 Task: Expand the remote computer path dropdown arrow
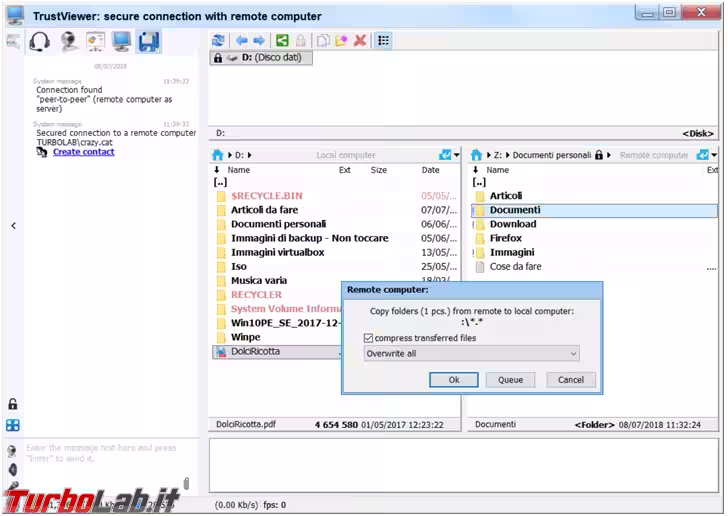click(x=714, y=155)
